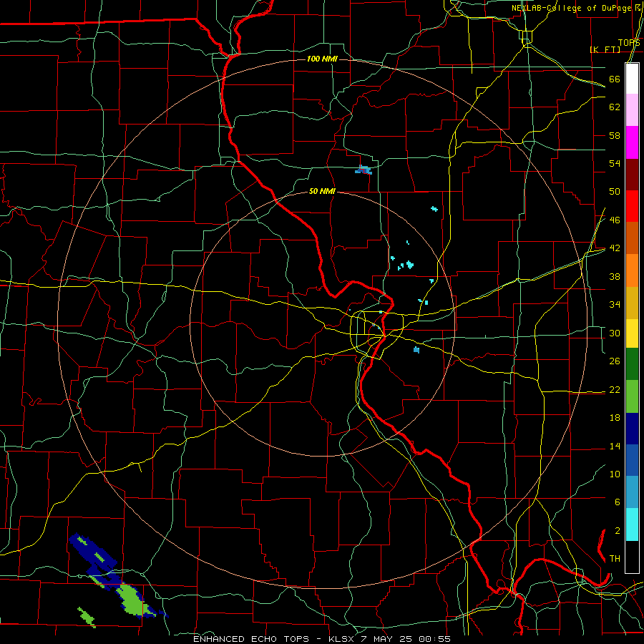This screenshot has height=644, width=644.
Task: Select the dark maroon legend swatch
Action: 632,175
